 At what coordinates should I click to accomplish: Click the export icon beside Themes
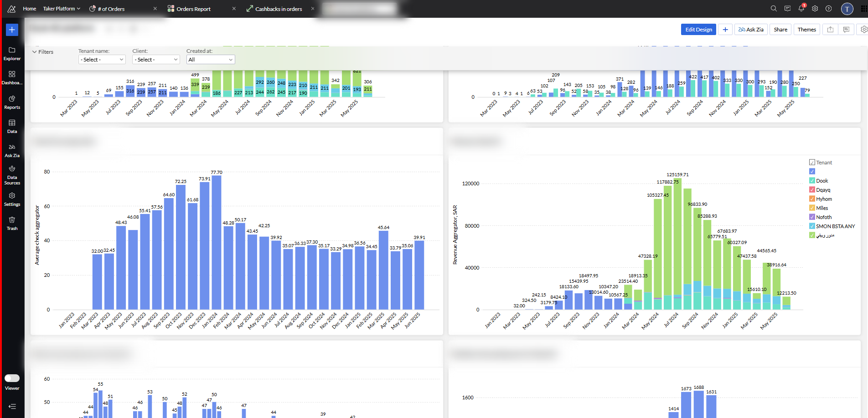pyautogui.click(x=830, y=30)
